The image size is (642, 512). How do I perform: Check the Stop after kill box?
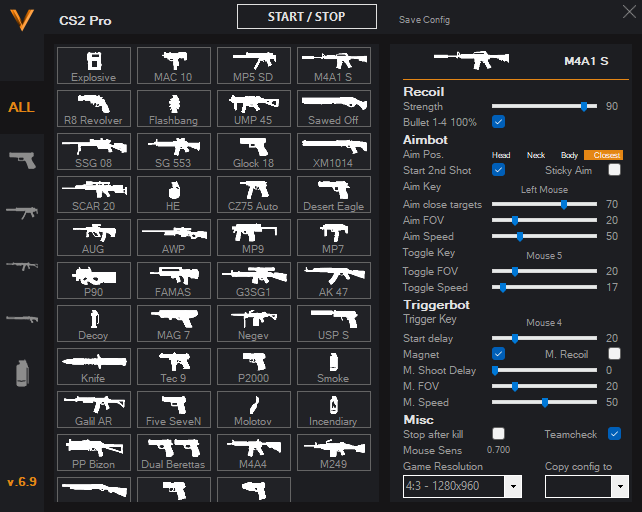(x=498, y=433)
